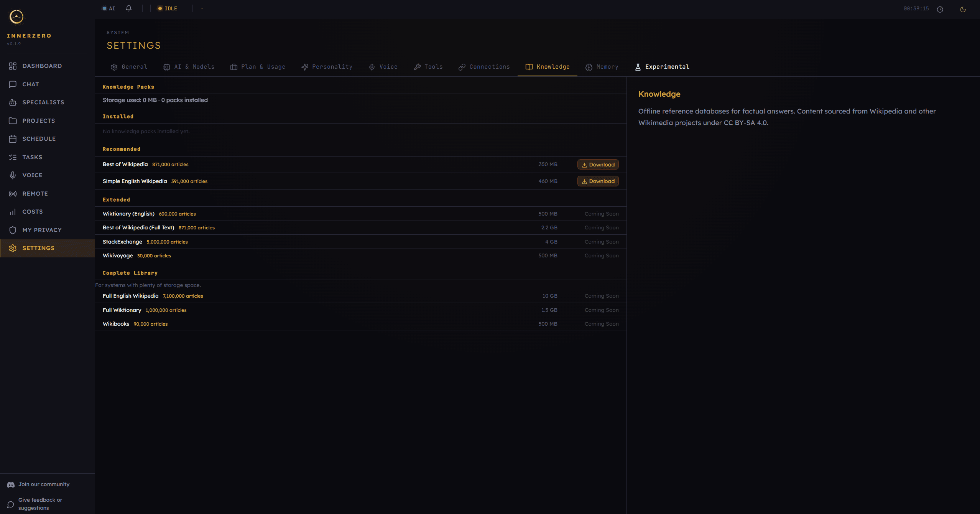The width and height of the screenshot is (980, 514).
Task: Click the StackExchange pack title
Action: (x=122, y=242)
